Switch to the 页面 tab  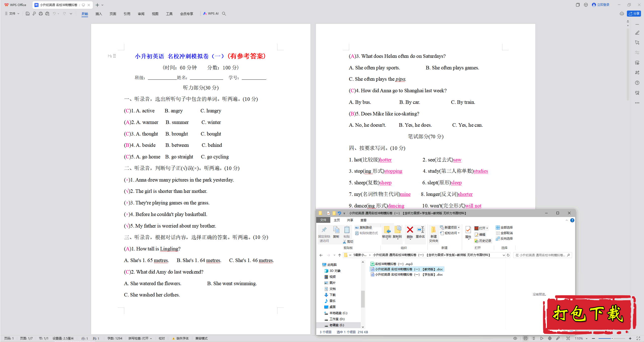113,14
